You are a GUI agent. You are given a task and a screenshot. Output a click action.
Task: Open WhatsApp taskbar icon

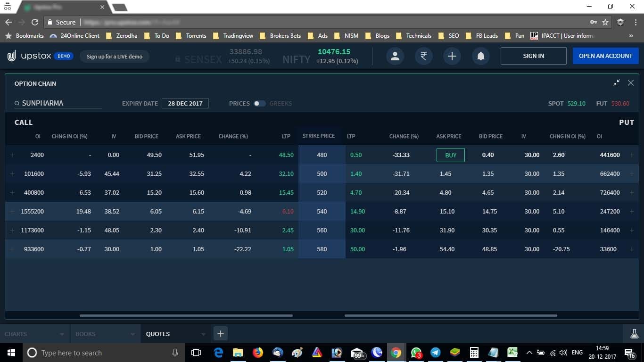(x=416, y=353)
